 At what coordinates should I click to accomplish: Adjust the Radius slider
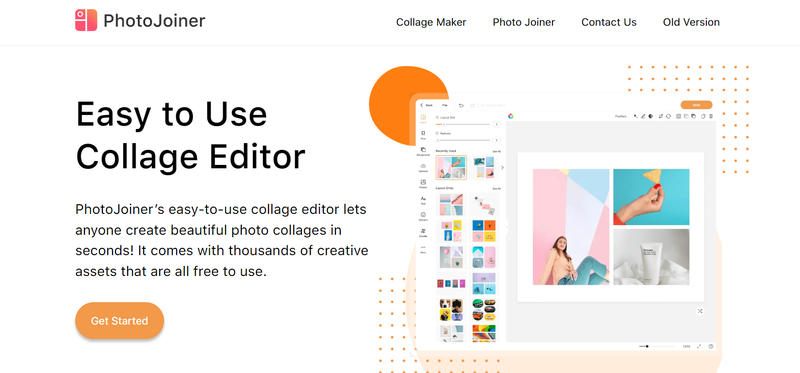click(463, 140)
